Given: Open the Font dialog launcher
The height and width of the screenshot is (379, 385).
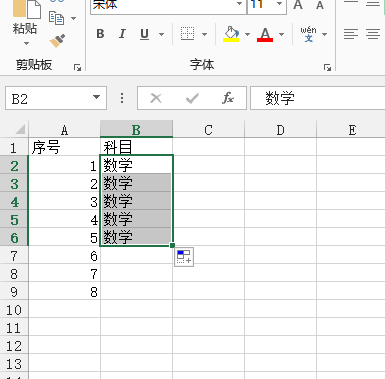Looking at the screenshot, I should point(327,68).
